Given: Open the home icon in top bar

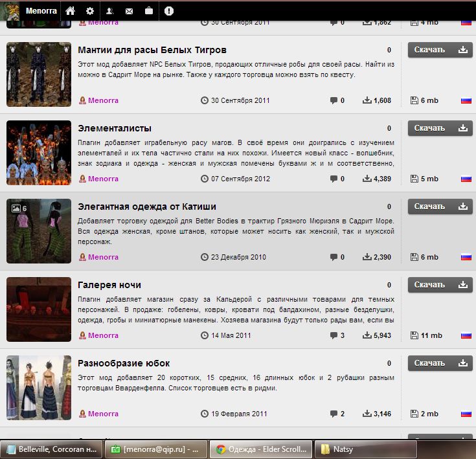Looking at the screenshot, I should pos(70,11).
